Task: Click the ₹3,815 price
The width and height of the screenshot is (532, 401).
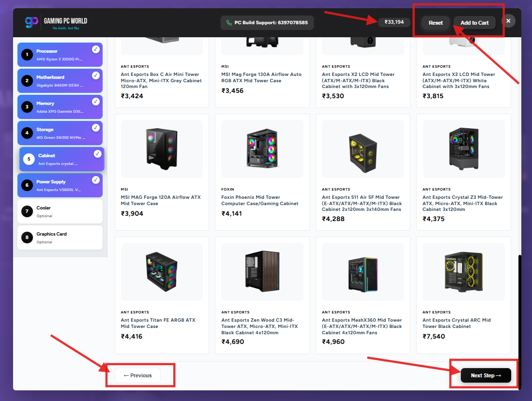Action: pyautogui.click(x=433, y=96)
